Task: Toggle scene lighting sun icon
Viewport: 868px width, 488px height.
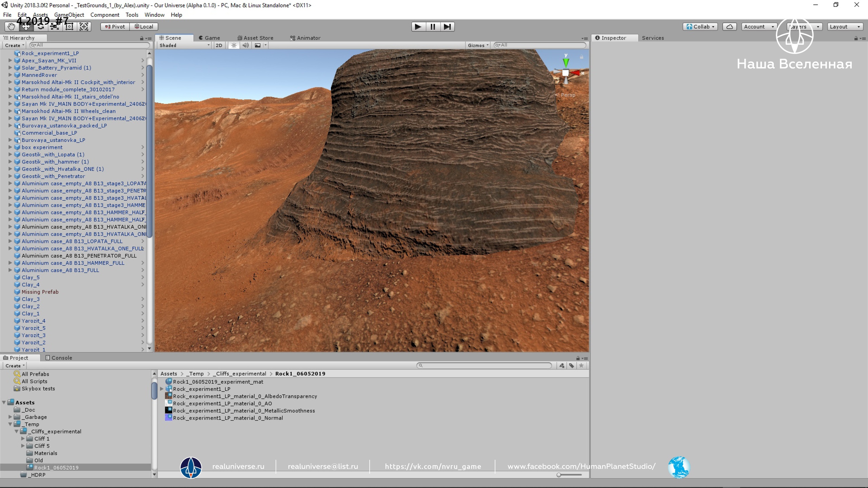Action: 234,45
